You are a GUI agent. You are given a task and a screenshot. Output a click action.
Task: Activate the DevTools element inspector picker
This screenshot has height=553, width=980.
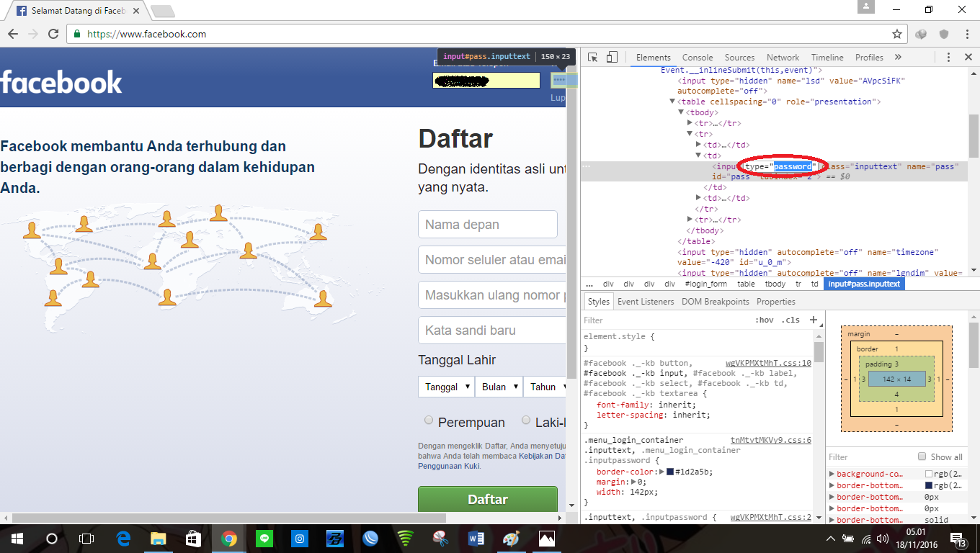tap(592, 58)
